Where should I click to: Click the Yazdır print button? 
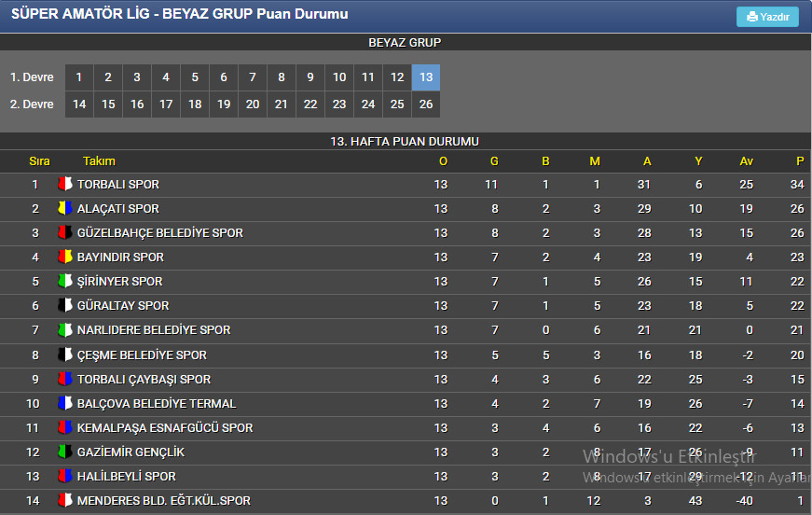(767, 17)
